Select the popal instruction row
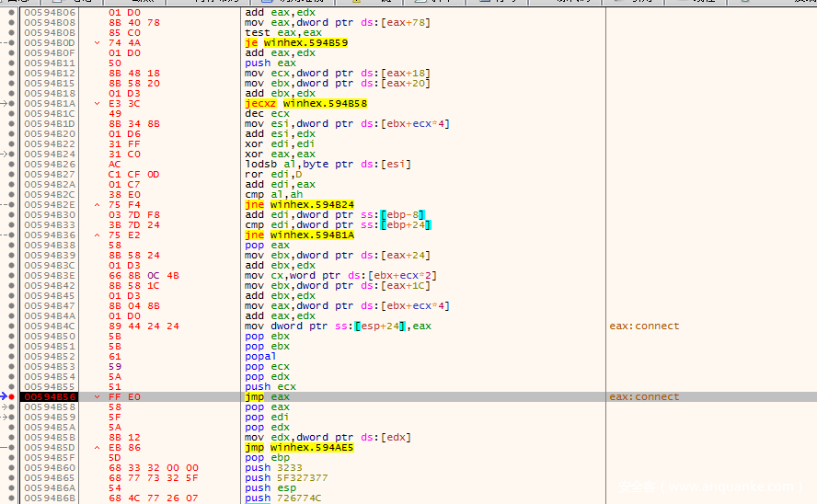This screenshot has height=504, width=817. point(259,357)
